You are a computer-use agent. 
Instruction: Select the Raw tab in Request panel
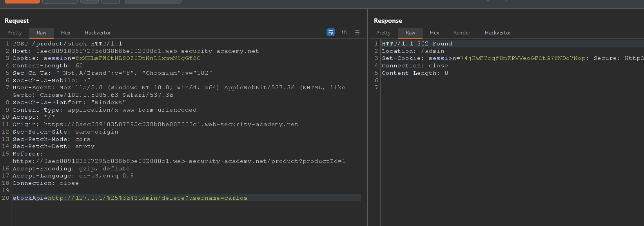(x=42, y=33)
